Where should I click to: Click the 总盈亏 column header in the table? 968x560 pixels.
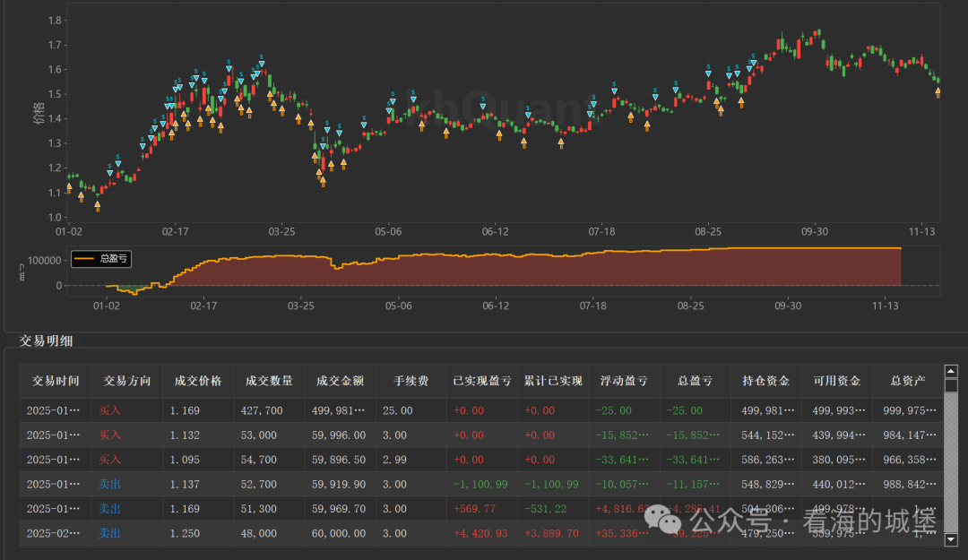pos(695,381)
